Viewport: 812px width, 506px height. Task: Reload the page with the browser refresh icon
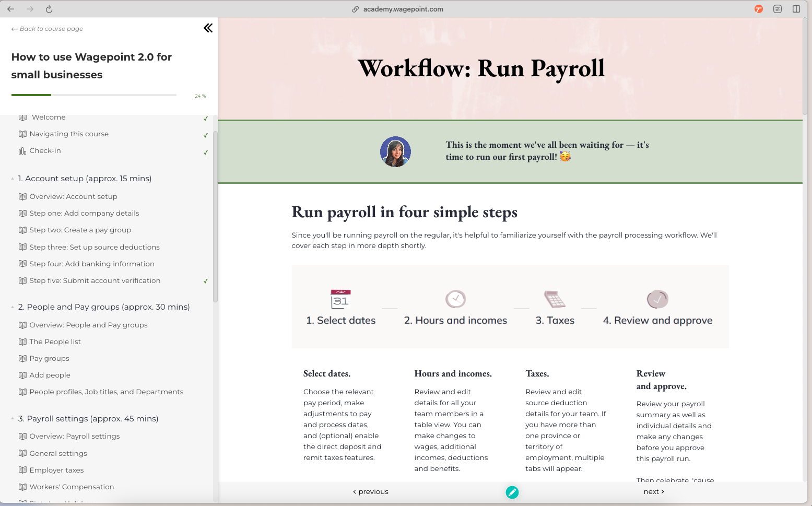pos(49,9)
